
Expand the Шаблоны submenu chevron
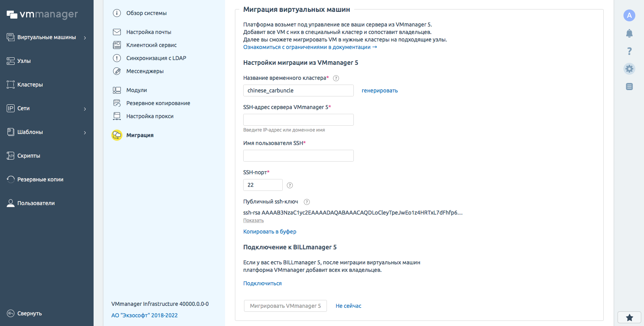pos(85,132)
